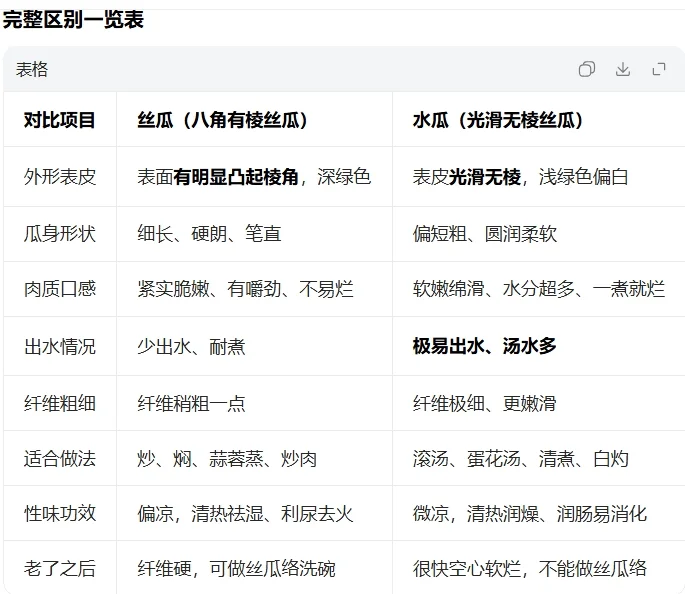Click the 纤维粗细 row label
This screenshot has width=685, height=594.
click(60, 404)
